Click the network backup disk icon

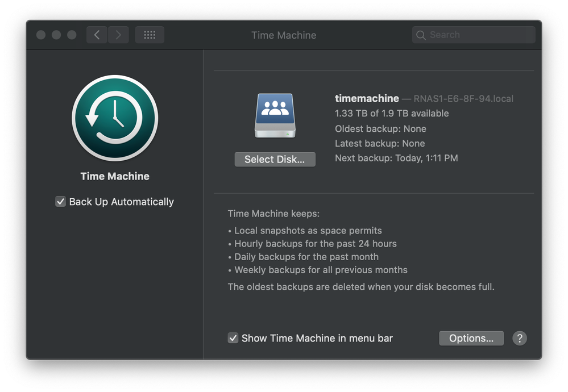[x=275, y=115]
